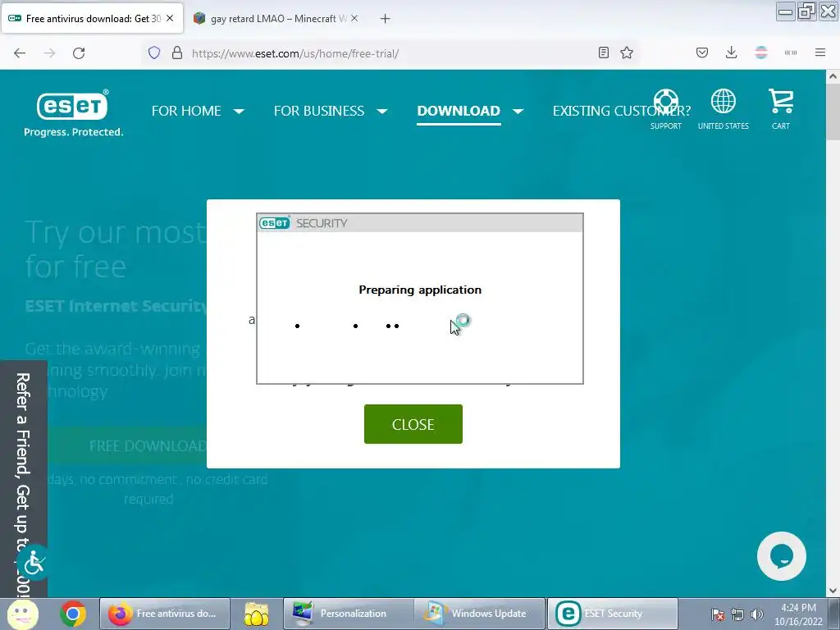Open the Pocket save icon
Screen dimensions: 840x630
tap(702, 52)
